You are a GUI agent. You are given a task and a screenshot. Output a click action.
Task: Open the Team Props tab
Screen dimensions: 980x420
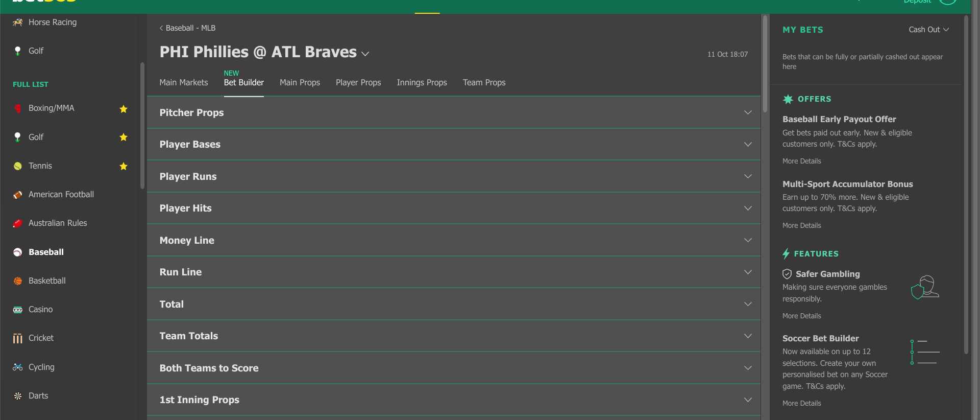(x=484, y=82)
